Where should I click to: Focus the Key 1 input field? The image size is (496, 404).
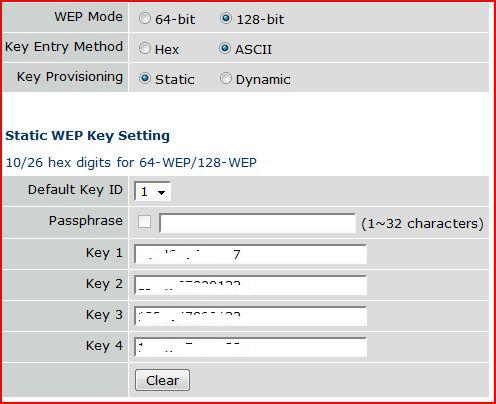(x=251, y=254)
